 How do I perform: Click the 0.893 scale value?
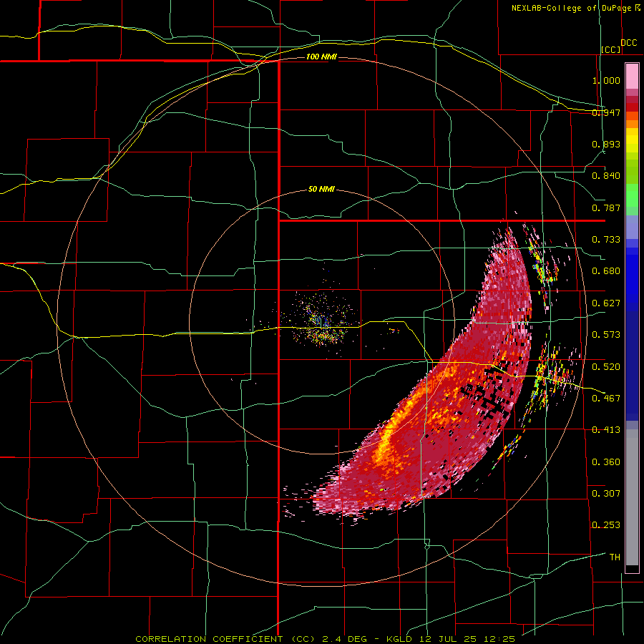click(x=606, y=144)
